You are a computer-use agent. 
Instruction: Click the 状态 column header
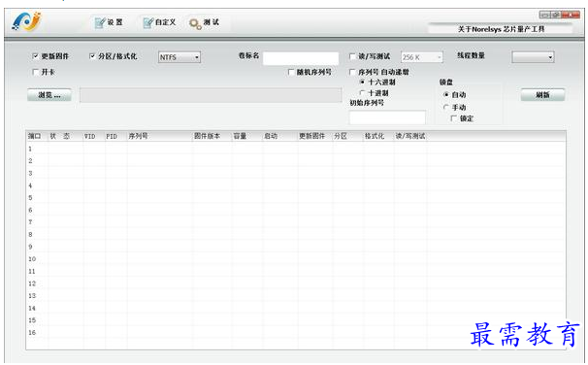pos(65,136)
